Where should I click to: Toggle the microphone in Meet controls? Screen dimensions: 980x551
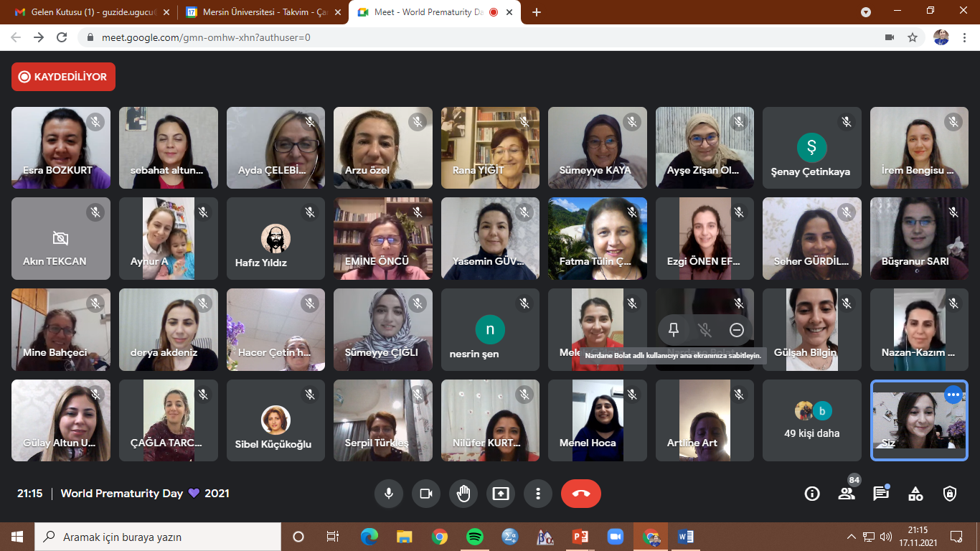388,494
